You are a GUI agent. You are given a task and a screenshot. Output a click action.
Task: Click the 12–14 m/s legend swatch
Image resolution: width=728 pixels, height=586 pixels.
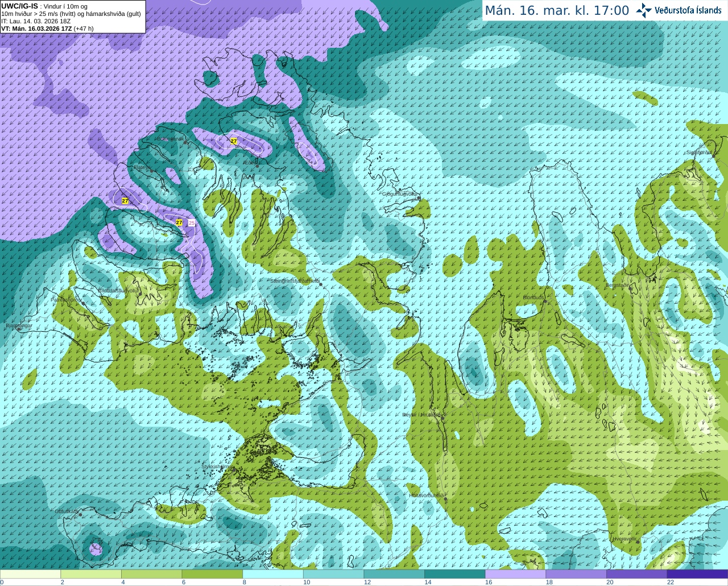(394, 574)
